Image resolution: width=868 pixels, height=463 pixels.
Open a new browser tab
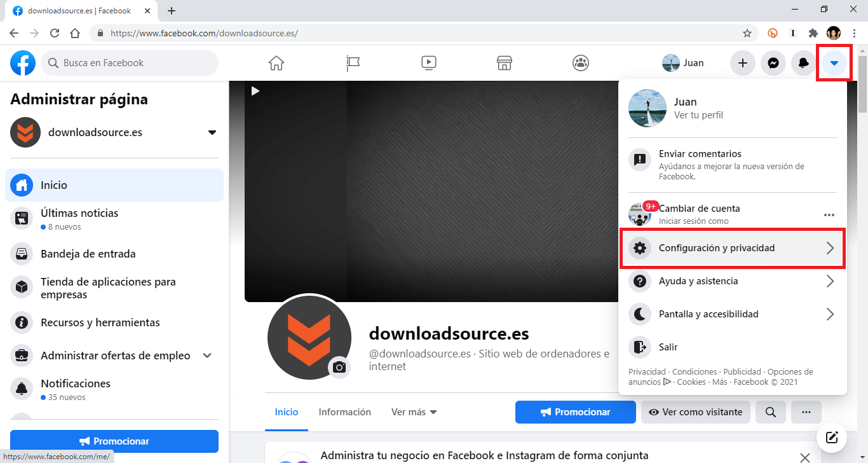click(x=172, y=11)
